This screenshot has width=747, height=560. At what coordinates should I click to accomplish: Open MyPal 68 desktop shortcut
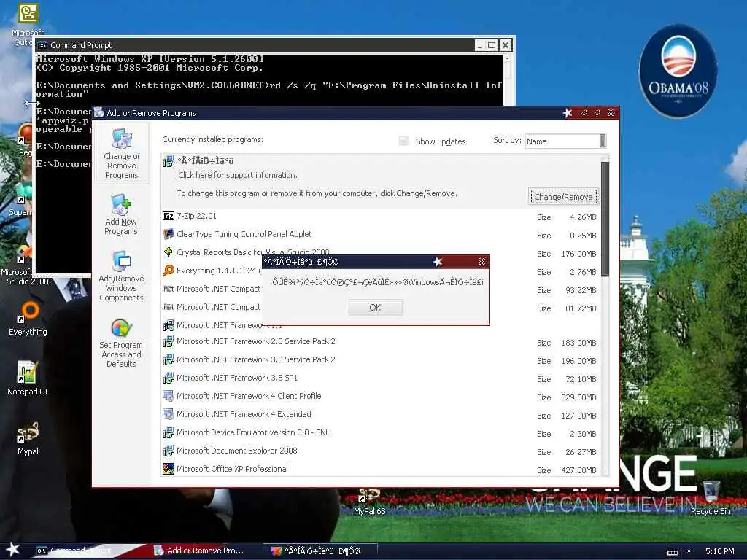click(369, 502)
